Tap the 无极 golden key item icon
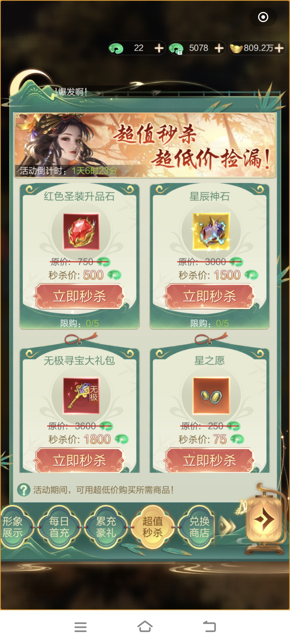The height and width of the screenshot is (644, 290). click(x=81, y=395)
